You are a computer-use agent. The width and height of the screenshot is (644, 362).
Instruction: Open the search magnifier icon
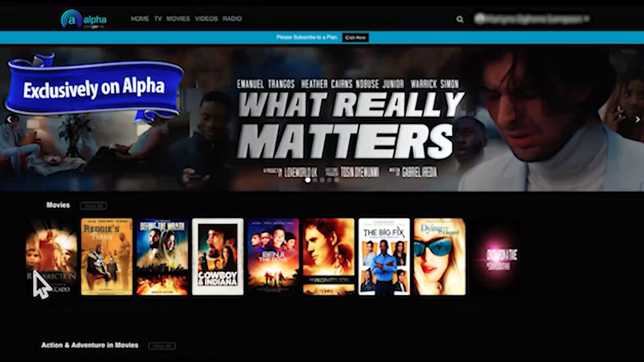coord(460,19)
